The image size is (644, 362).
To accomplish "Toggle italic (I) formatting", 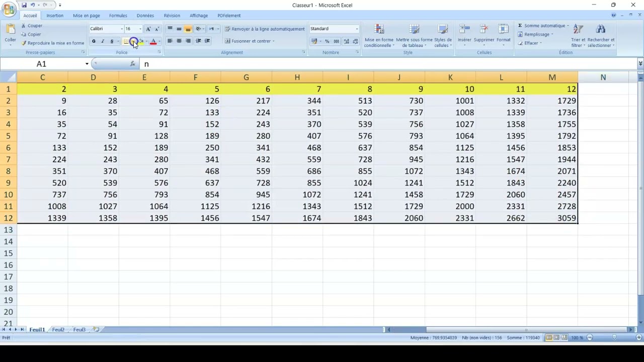I will pyautogui.click(x=103, y=41).
